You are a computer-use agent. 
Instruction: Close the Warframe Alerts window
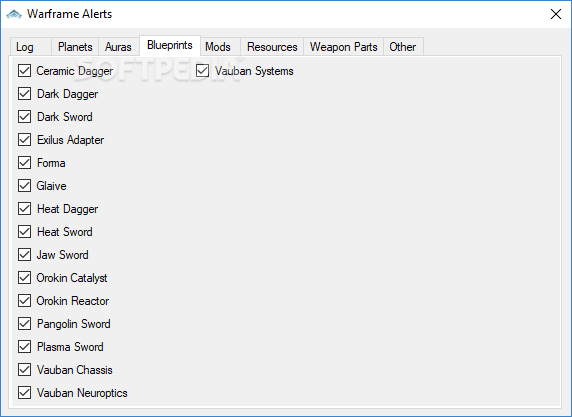556,14
